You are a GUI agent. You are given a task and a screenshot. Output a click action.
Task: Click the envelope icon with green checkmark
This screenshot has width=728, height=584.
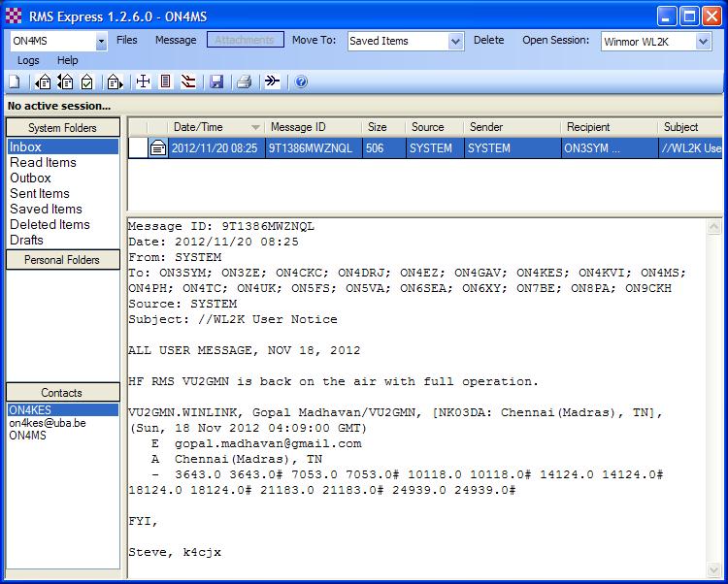(x=87, y=82)
